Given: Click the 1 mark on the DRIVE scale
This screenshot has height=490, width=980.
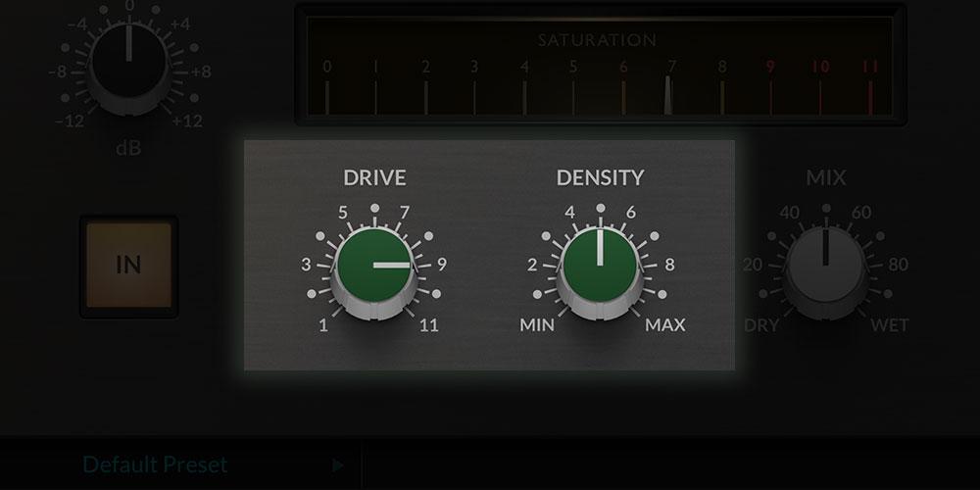Looking at the screenshot, I should point(322,325).
